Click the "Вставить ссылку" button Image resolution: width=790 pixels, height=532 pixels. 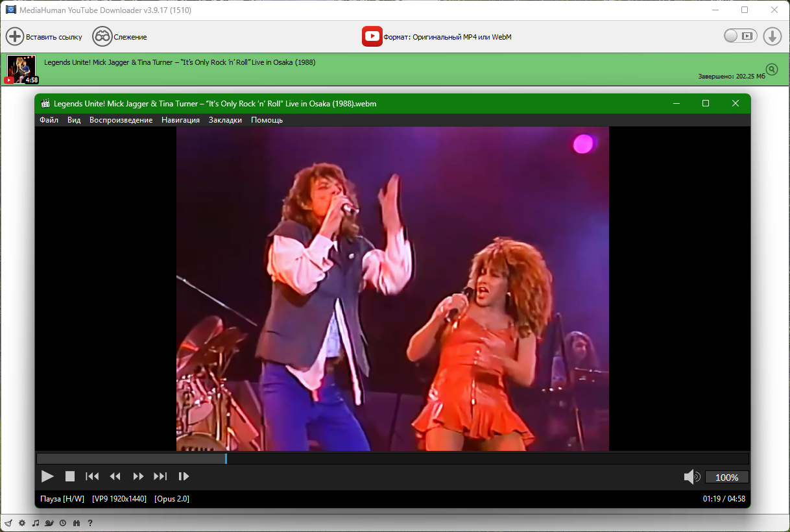click(44, 37)
